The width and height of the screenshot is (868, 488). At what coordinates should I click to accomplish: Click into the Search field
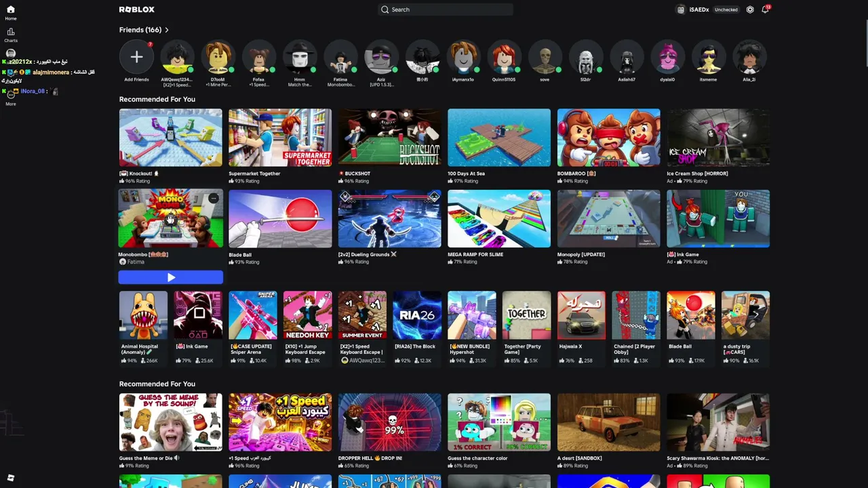click(x=445, y=9)
